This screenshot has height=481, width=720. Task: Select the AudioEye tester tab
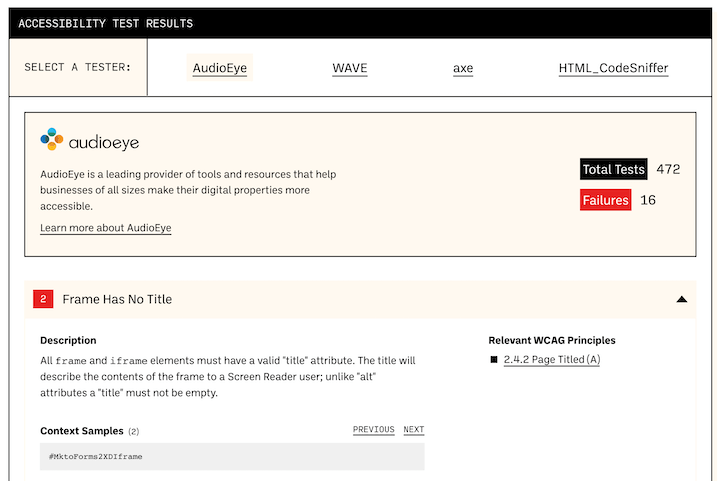coord(220,68)
